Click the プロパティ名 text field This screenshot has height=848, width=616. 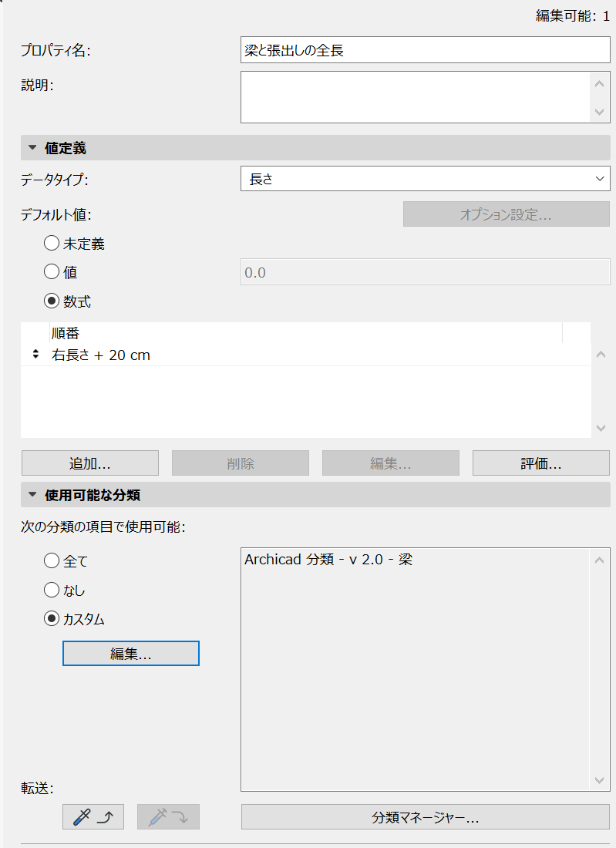[425, 50]
